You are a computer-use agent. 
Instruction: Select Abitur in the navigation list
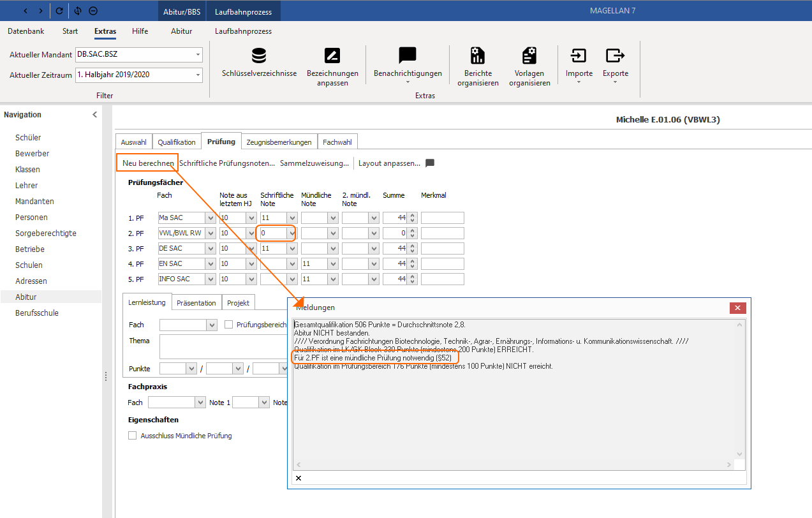click(26, 297)
